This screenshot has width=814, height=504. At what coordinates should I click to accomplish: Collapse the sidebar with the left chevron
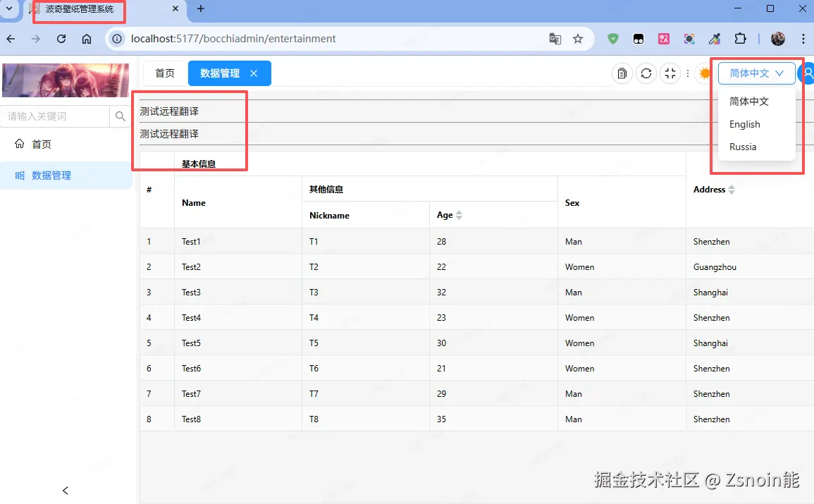(66, 491)
